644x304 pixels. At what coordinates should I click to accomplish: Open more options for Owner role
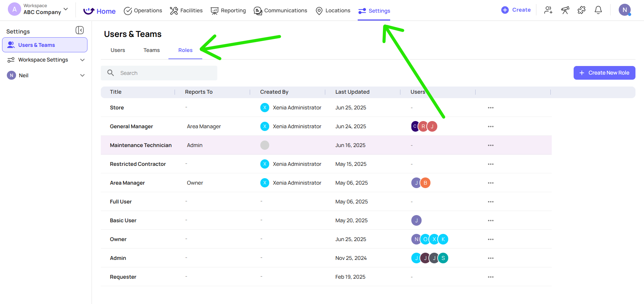(x=491, y=239)
